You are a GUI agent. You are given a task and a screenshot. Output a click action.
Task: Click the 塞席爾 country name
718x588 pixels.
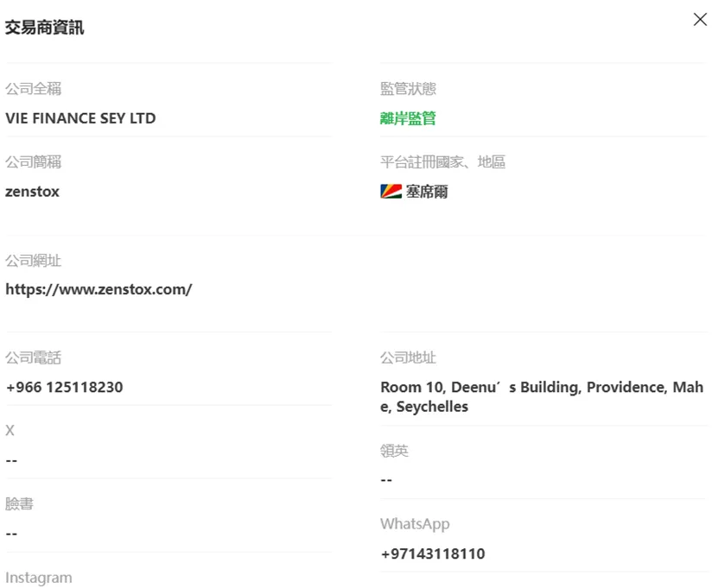point(427,192)
